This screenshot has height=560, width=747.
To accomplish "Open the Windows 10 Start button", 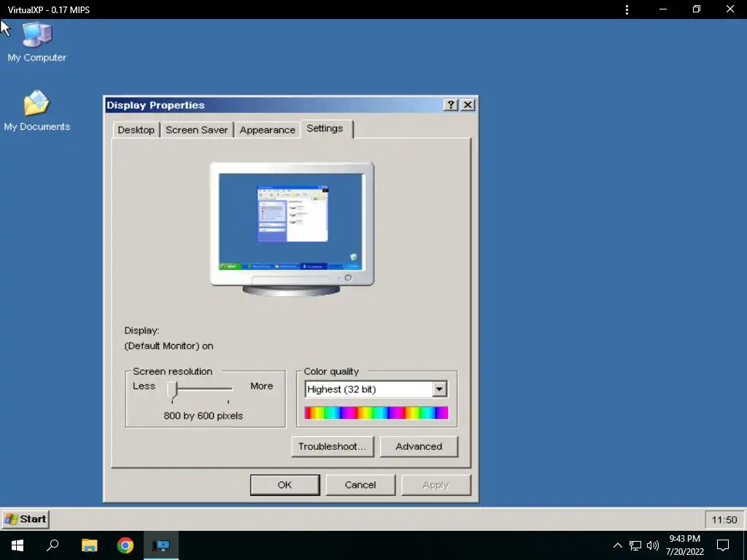I will coord(18,545).
